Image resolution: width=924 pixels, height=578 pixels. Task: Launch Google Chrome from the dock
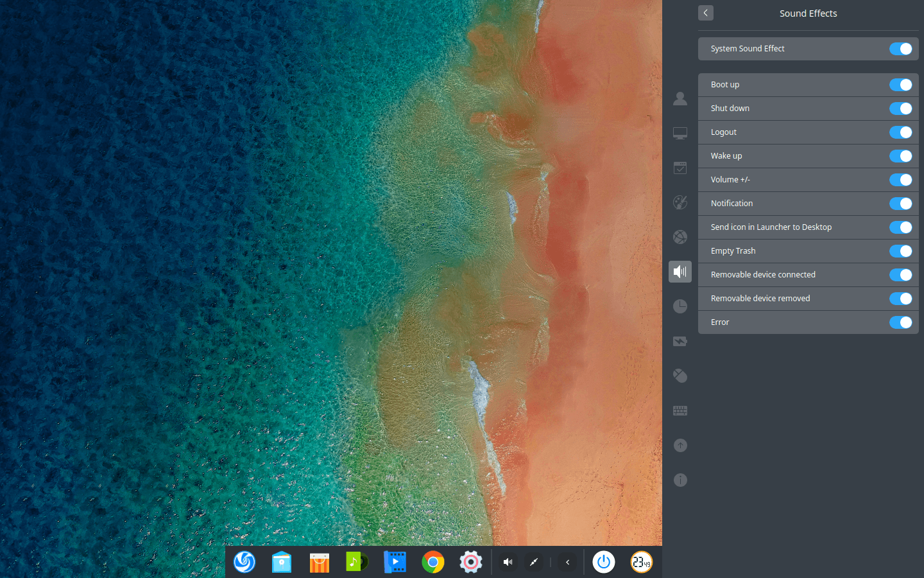[432, 562]
